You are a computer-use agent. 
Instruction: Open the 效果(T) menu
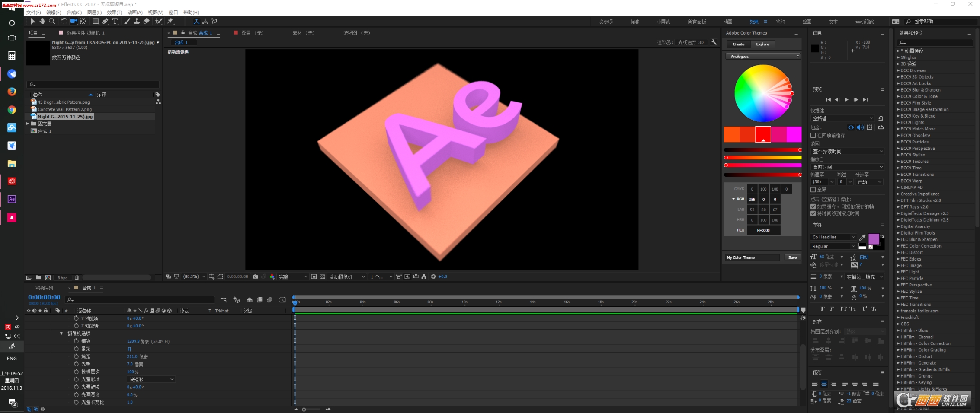[x=115, y=13]
